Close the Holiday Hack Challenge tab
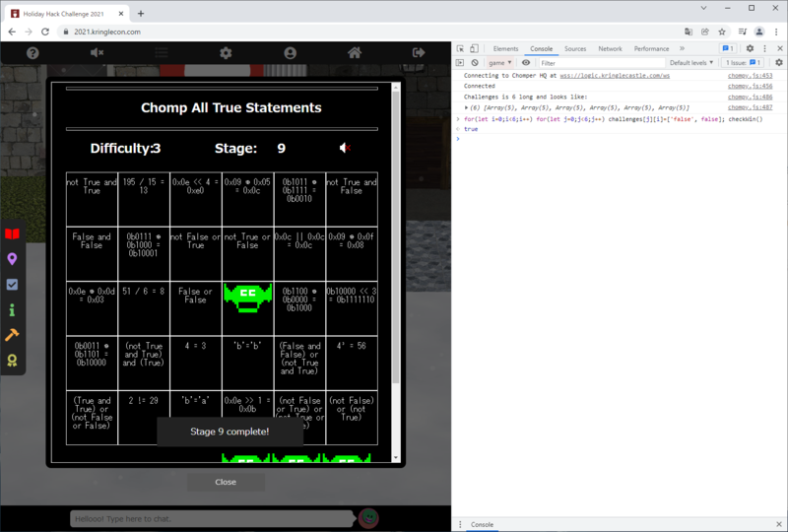788x532 pixels. [121, 14]
